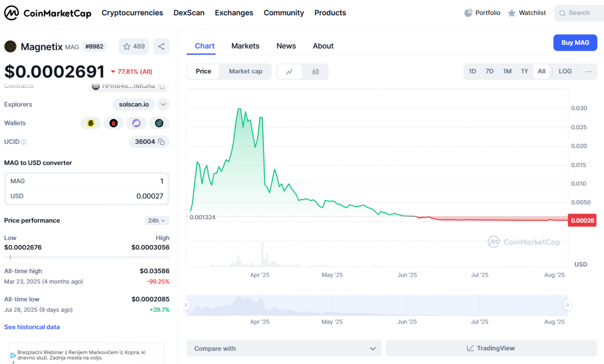604x364 pixels.
Task: Click the 24h low-high price range bar
Action: 87,257
